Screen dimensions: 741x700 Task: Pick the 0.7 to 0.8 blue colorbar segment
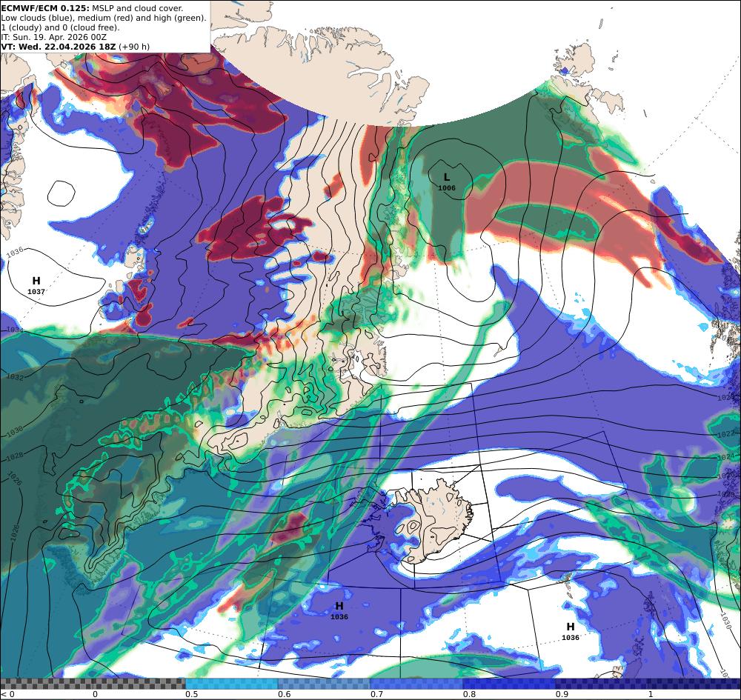click(416, 684)
